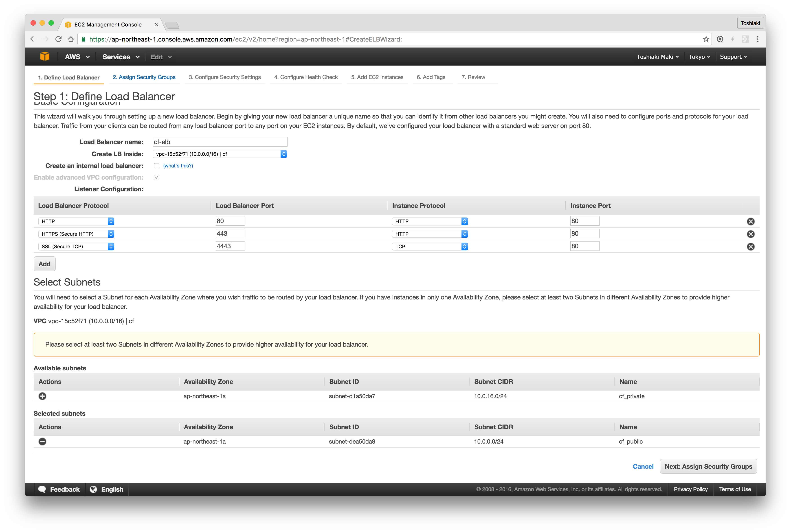Screen dimensions: 791x532
Task: Click the Feedback button label
Action: pos(65,489)
